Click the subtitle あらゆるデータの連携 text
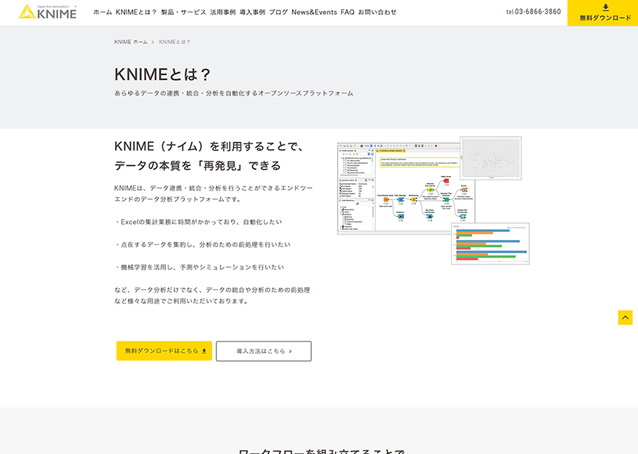638x454 pixels. (234, 93)
